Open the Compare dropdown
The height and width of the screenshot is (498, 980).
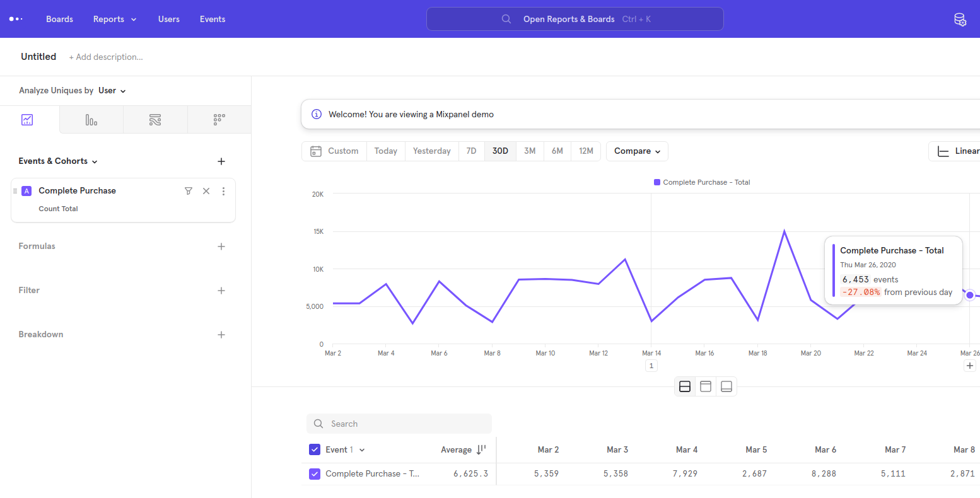click(x=637, y=151)
